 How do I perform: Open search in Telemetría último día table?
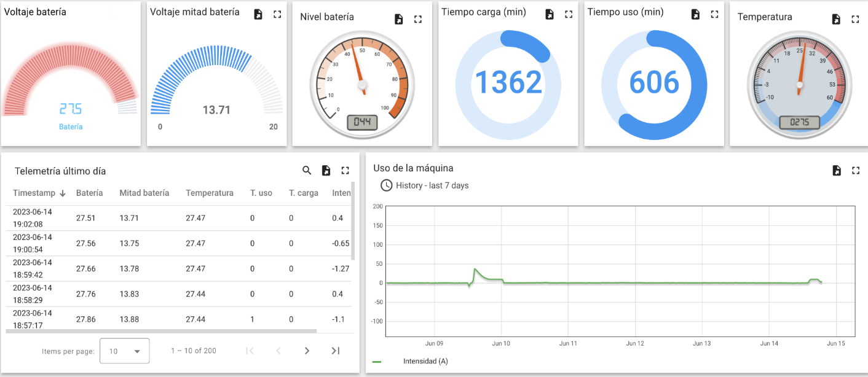pos(307,170)
